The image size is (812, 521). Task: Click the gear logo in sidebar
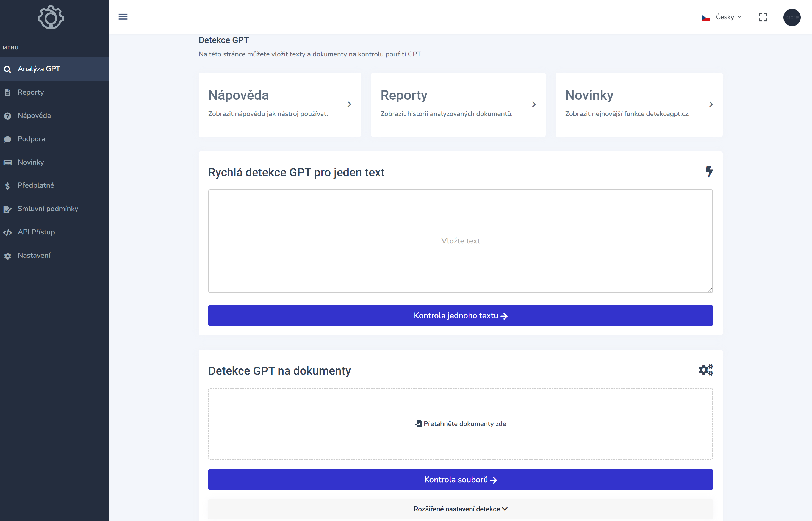pos(51,18)
